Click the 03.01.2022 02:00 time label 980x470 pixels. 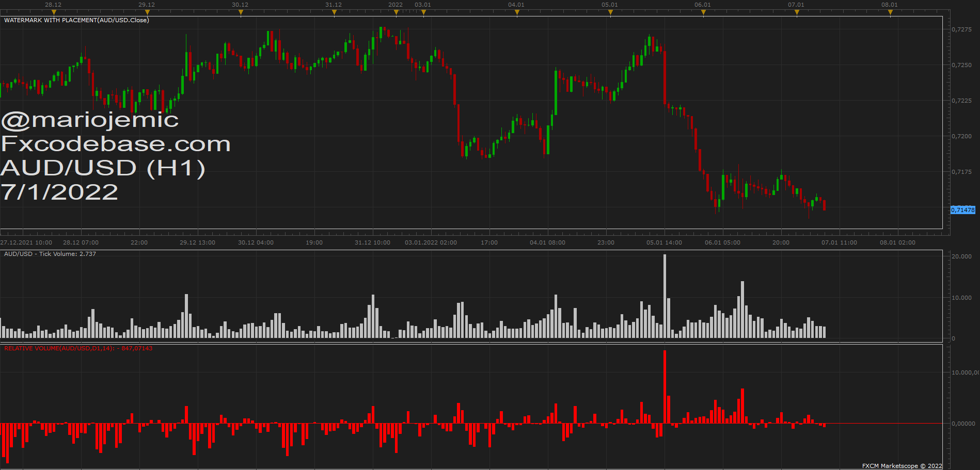pos(431,242)
